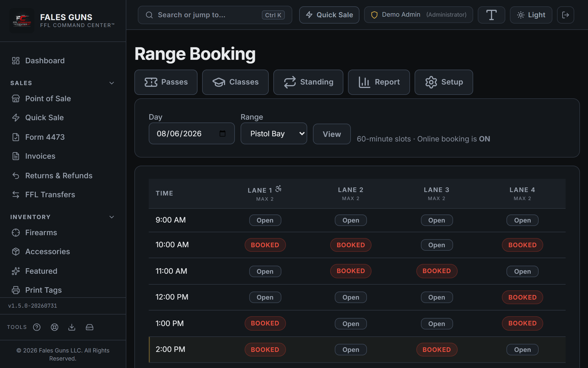
Task: Open the date picker calendar icon
Action: [223, 133]
